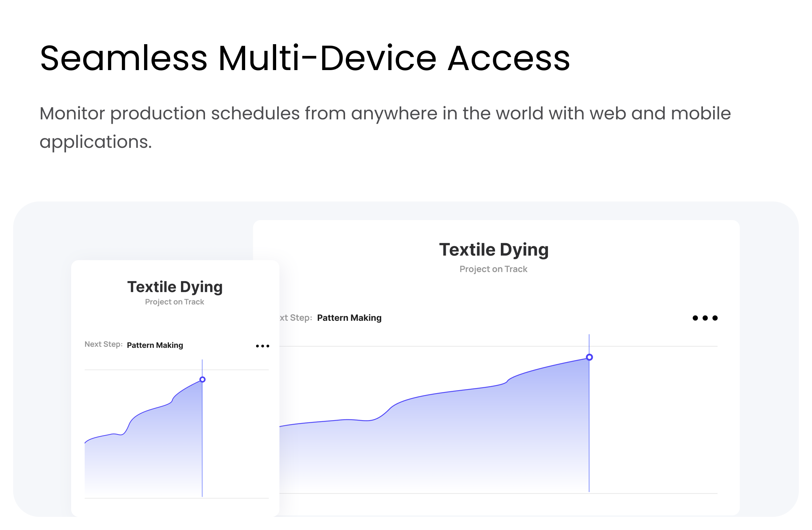Click the "Textile Dying" title on large card
812x530 pixels.
click(x=494, y=250)
